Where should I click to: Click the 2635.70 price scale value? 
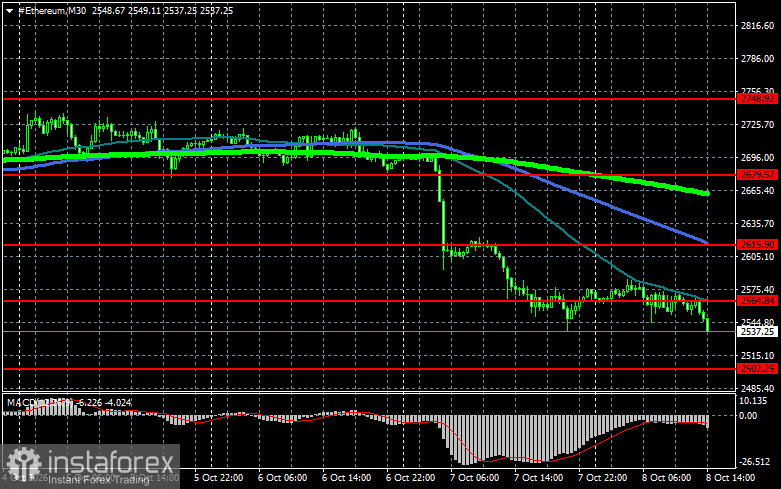pyautogui.click(x=757, y=224)
